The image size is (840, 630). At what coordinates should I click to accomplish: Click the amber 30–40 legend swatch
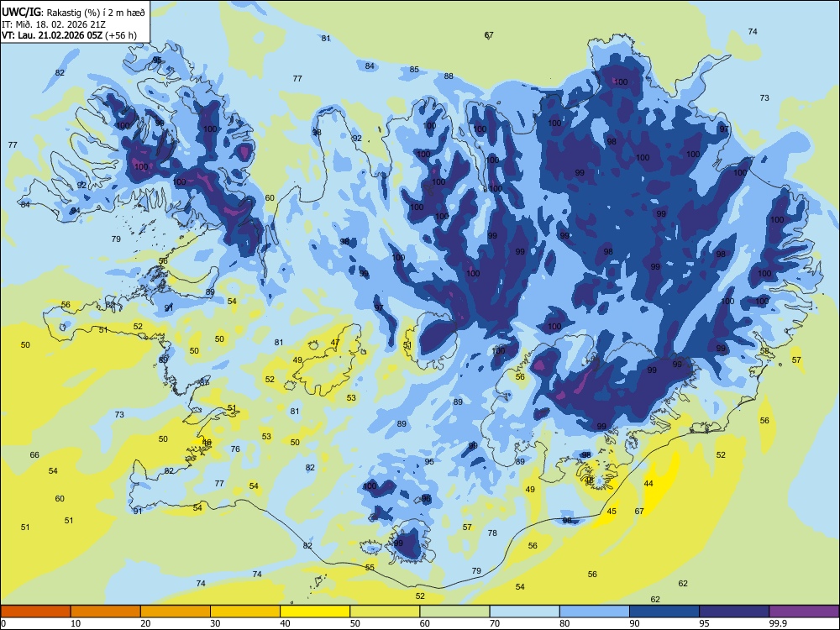[x=245, y=612]
